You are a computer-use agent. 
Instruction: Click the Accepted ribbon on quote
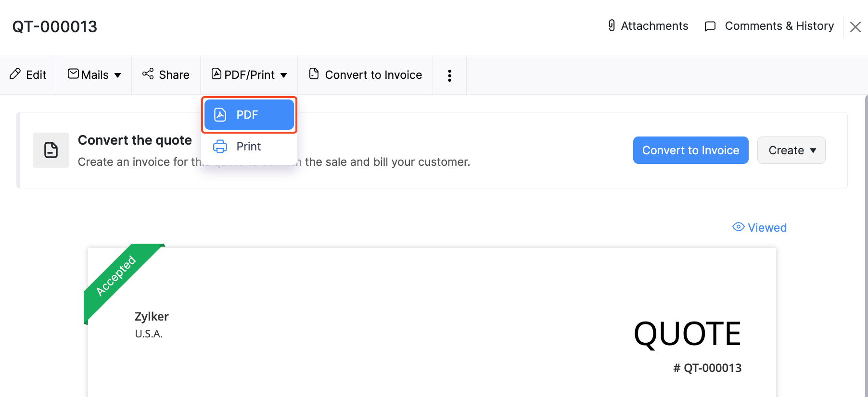click(116, 276)
